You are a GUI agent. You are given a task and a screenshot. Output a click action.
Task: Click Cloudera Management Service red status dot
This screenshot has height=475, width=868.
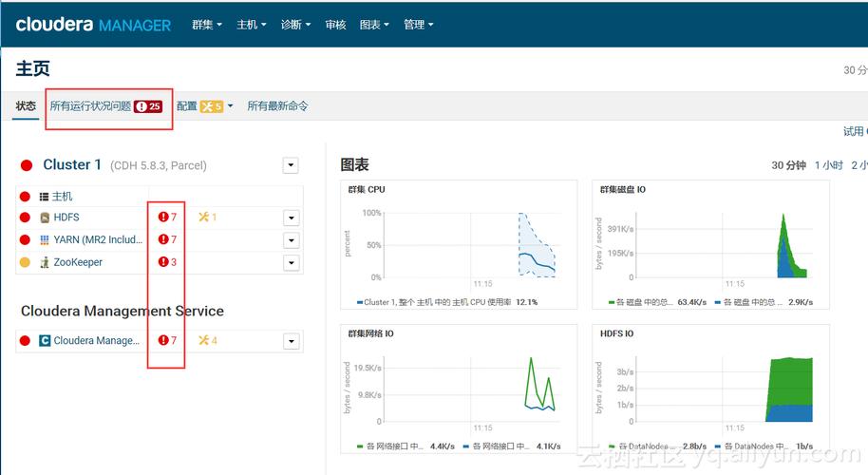click(x=25, y=341)
